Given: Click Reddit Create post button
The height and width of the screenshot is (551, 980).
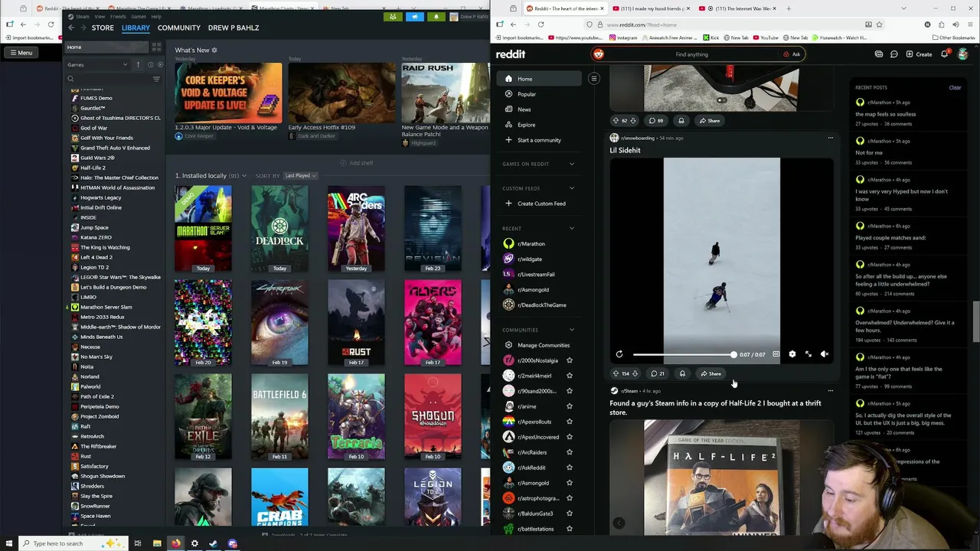Looking at the screenshot, I should [920, 54].
